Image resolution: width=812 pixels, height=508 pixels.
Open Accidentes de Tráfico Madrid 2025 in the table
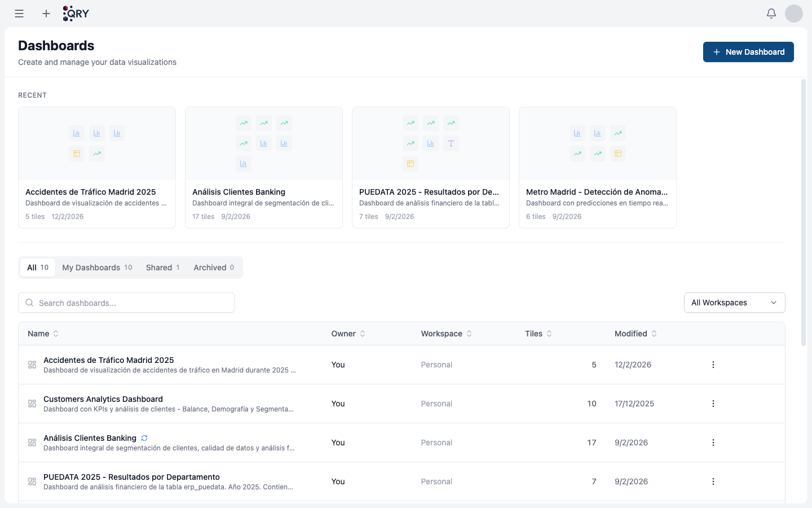pos(109,360)
